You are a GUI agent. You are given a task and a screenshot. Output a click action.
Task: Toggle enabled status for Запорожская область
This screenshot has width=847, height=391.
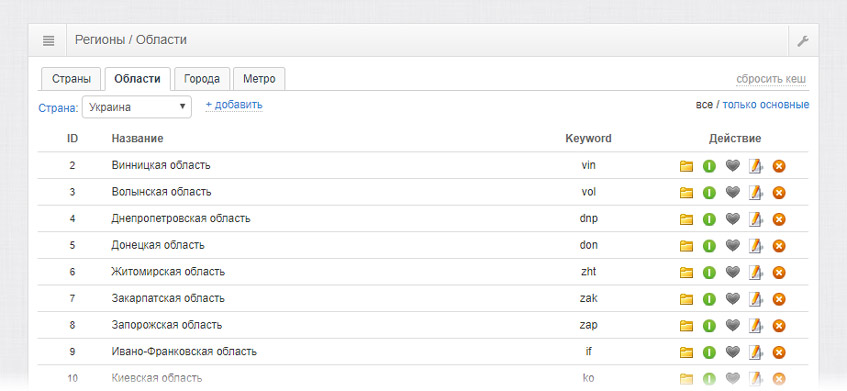click(709, 326)
